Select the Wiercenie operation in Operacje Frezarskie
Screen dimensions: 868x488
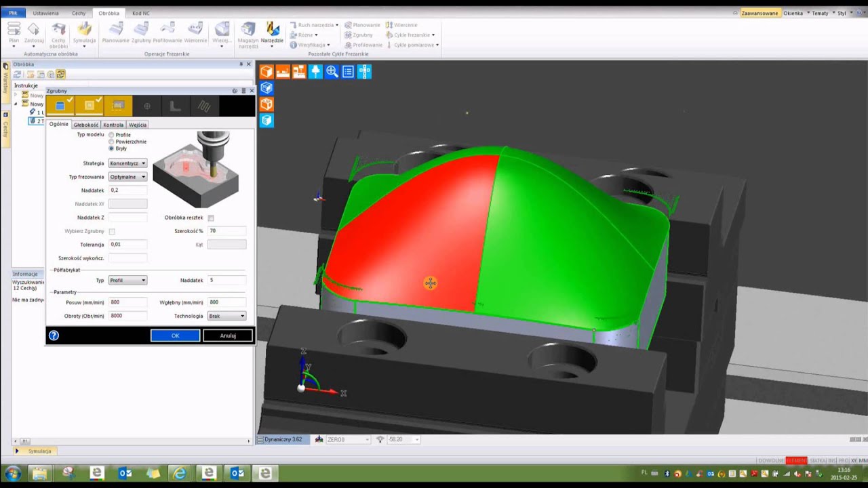[195, 32]
